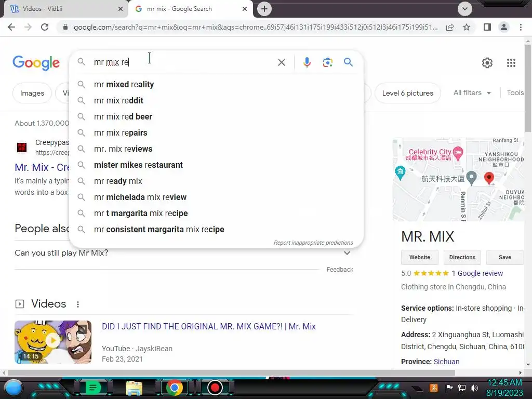The image size is (532, 399).
Task: Choose suggestion 'mr mixed reality'
Action: point(216,85)
